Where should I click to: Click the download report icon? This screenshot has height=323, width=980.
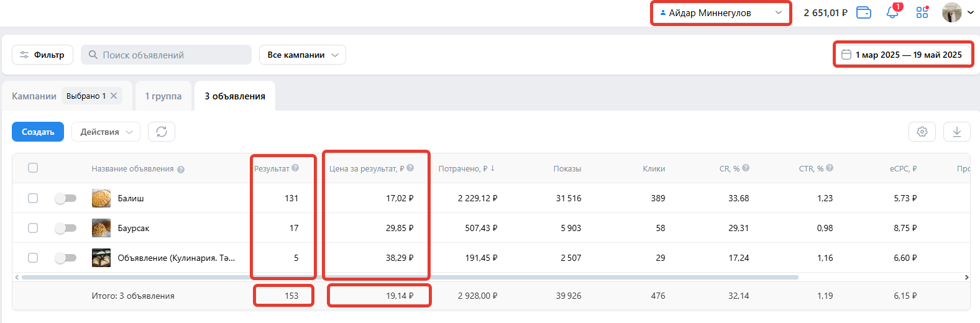tap(957, 132)
